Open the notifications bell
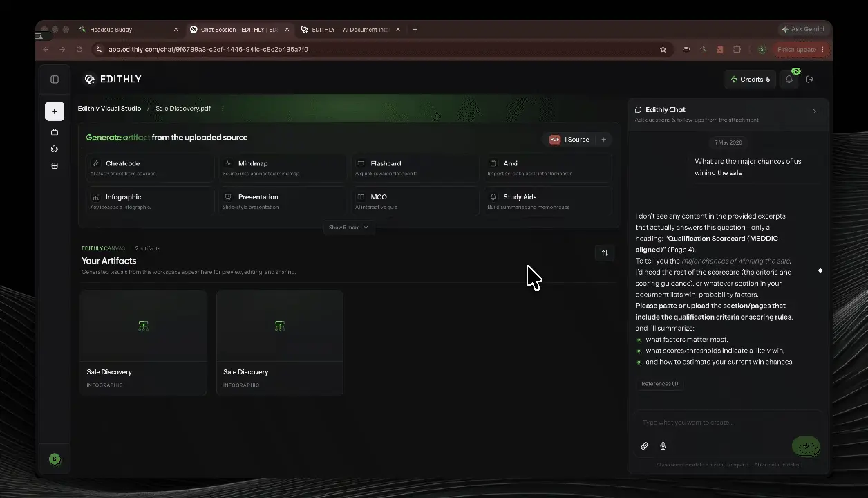868x498 pixels. [x=789, y=80]
